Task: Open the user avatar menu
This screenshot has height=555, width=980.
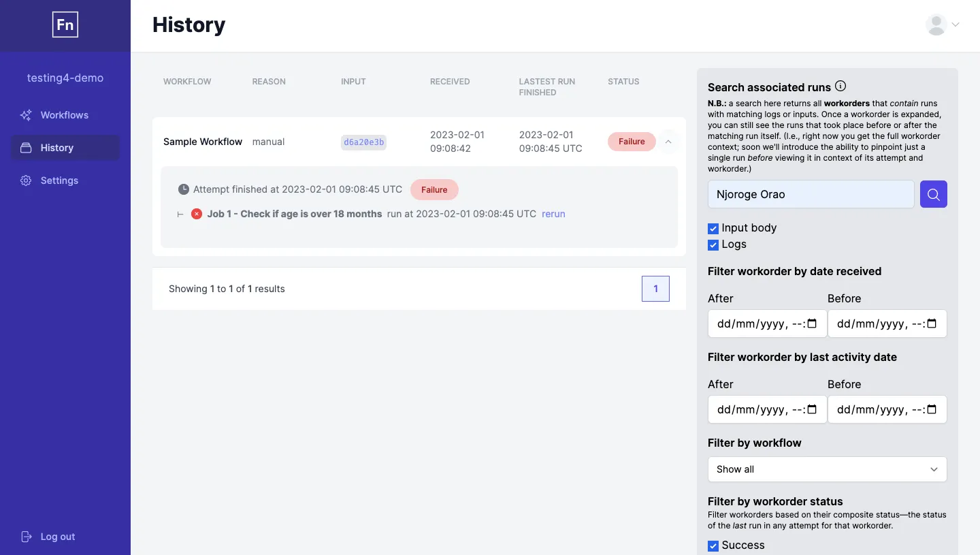Action: [x=936, y=25]
